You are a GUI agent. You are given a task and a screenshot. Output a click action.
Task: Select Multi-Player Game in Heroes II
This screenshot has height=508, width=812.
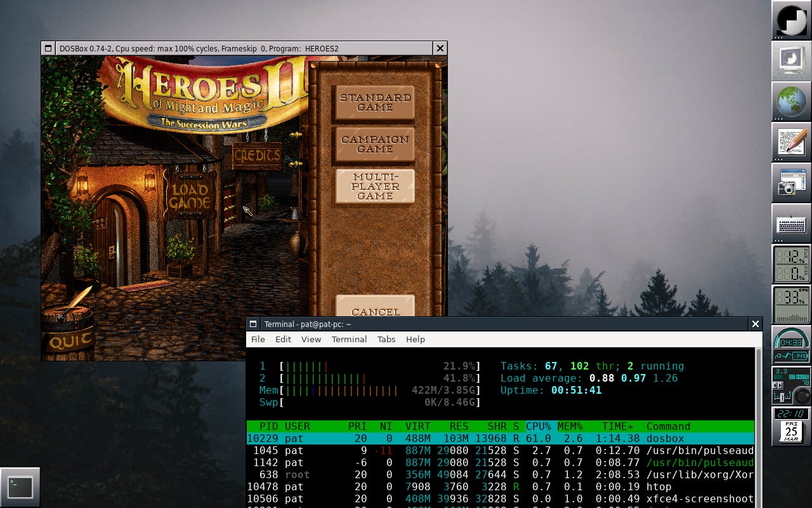click(x=375, y=186)
